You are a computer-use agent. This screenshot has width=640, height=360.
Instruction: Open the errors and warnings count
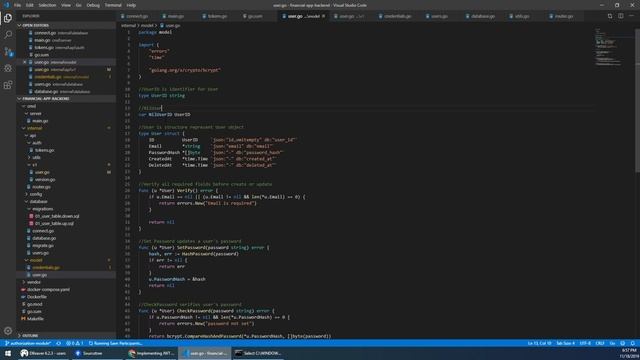(x=75, y=343)
